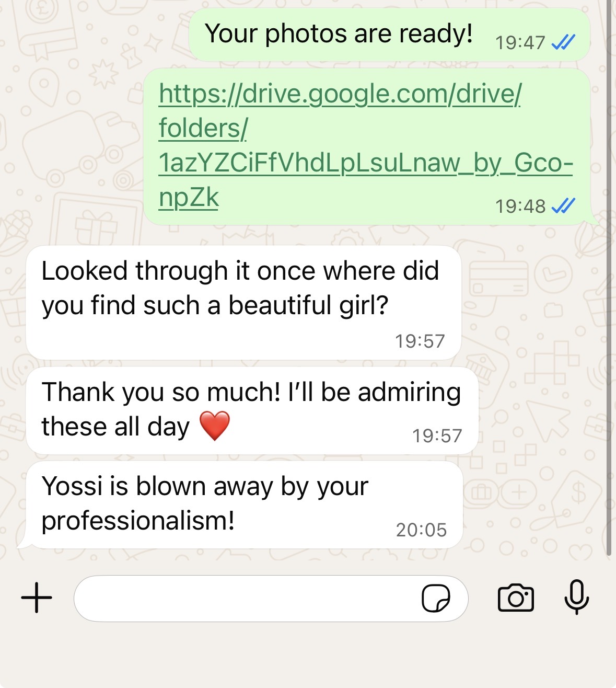Click the 19:48 timestamp

[520, 207]
